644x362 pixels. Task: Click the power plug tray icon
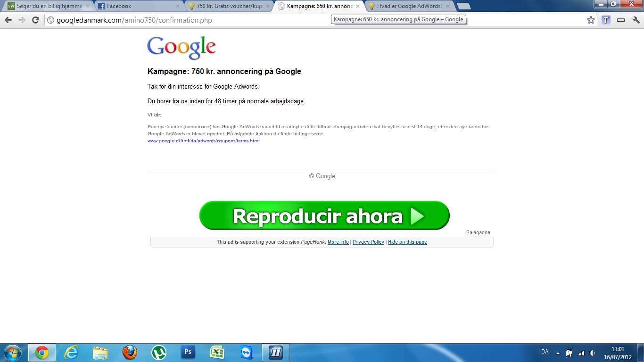[569, 353]
